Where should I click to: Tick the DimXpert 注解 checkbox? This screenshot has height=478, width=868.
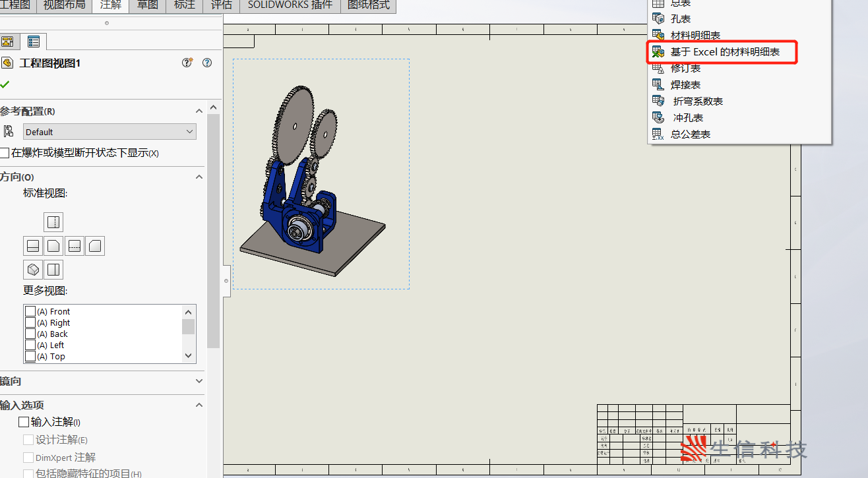[x=28, y=457]
